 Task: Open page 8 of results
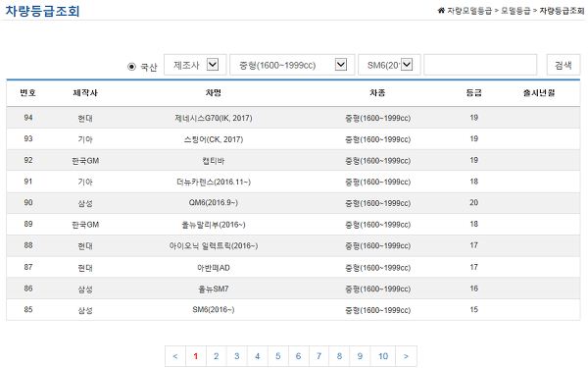(x=339, y=356)
